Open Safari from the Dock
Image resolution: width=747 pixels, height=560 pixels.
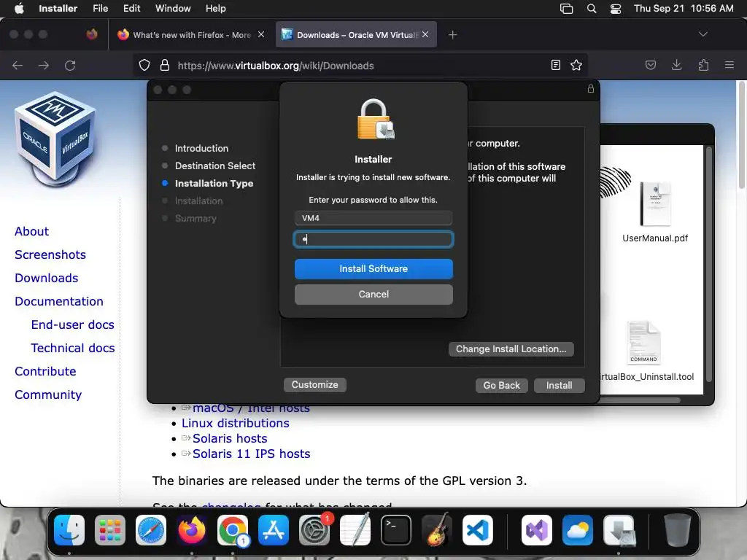tap(151, 530)
